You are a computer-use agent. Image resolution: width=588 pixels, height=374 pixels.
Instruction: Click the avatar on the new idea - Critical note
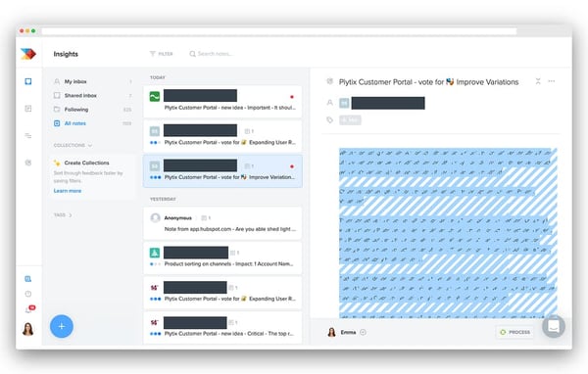(155, 322)
